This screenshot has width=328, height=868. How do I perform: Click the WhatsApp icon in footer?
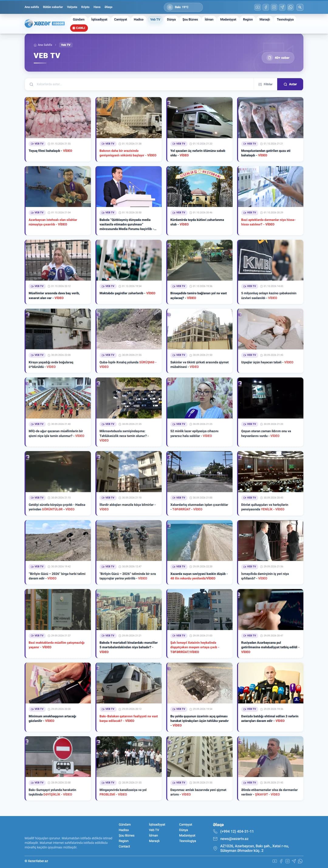(x=300, y=861)
